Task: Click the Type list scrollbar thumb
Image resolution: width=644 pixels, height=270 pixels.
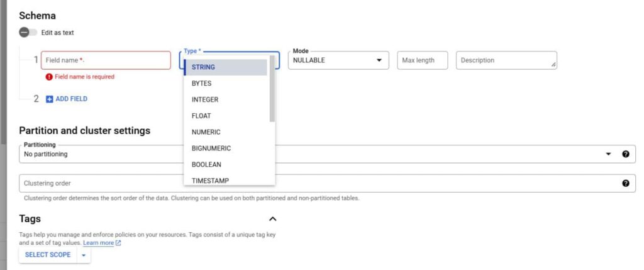Action: click(272, 88)
